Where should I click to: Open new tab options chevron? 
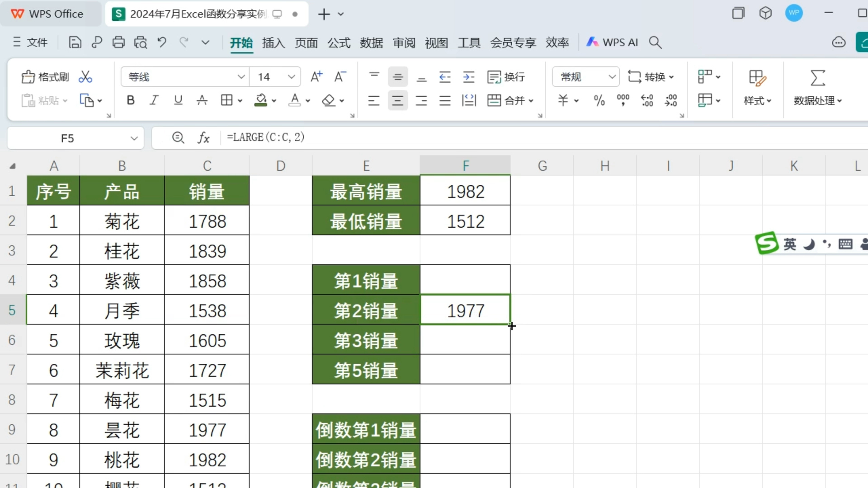click(341, 14)
